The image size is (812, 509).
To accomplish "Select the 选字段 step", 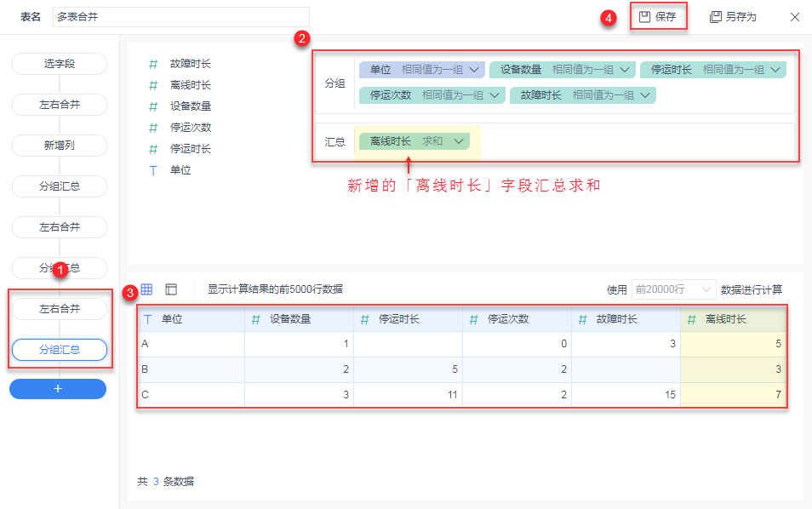I will pos(60,64).
